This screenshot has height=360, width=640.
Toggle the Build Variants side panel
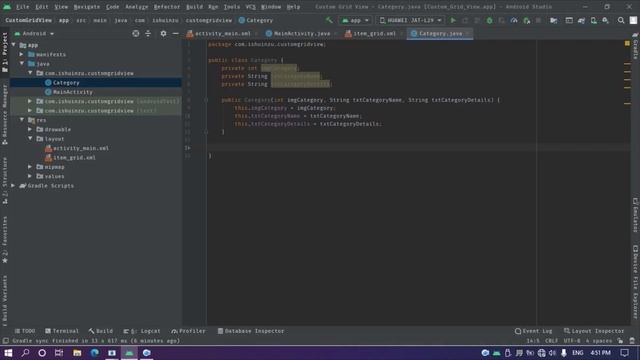pos(5,300)
